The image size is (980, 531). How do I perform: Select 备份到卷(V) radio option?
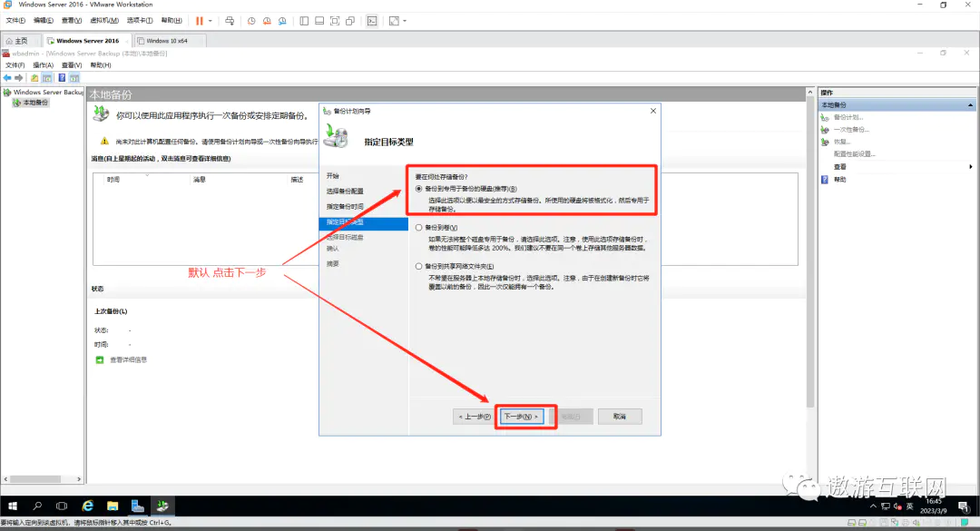(418, 228)
